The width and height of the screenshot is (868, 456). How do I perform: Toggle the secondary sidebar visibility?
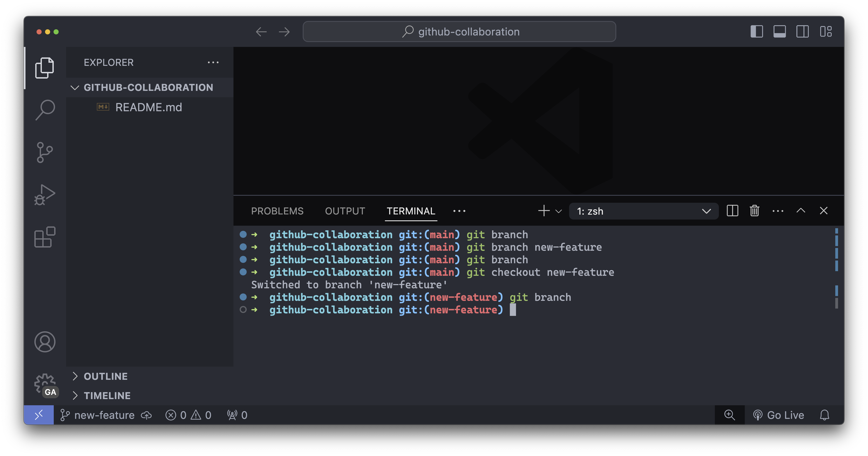tap(802, 32)
